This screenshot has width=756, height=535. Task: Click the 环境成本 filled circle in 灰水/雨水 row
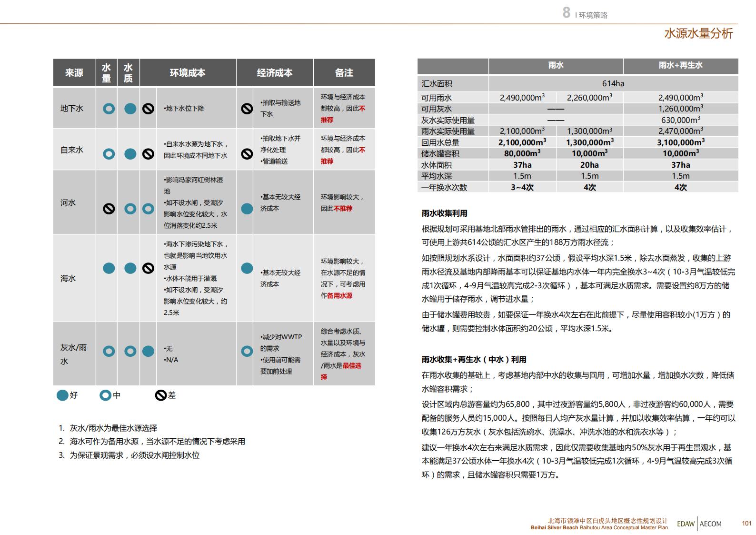148,352
